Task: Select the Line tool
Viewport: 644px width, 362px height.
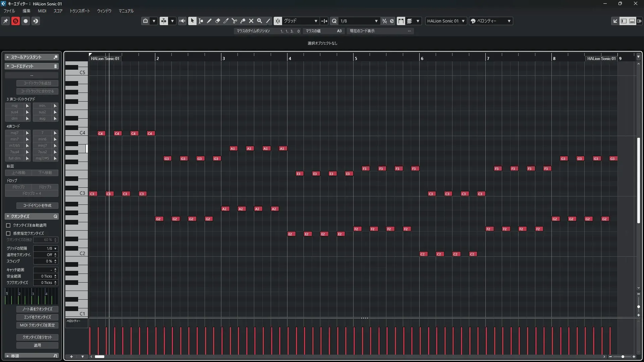Action: click(268, 21)
